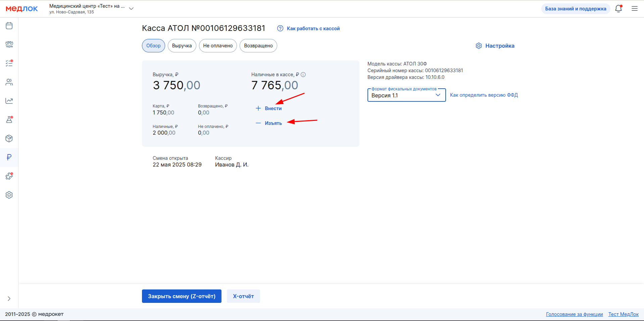The image size is (644, 321).
Task: Click Изъять to withdraw cash
Action: (x=273, y=123)
